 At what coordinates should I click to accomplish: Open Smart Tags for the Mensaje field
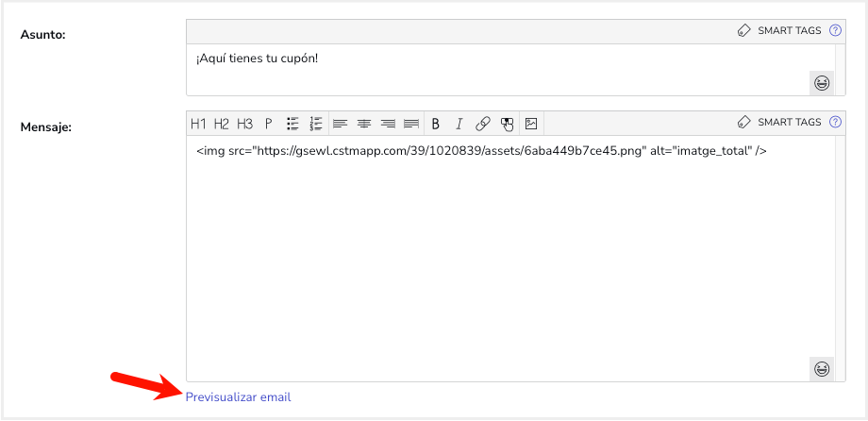click(x=779, y=123)
